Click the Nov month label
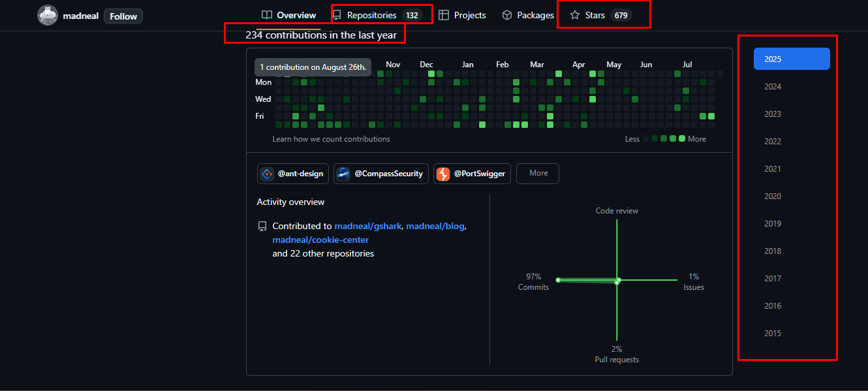 click(393, 64)
